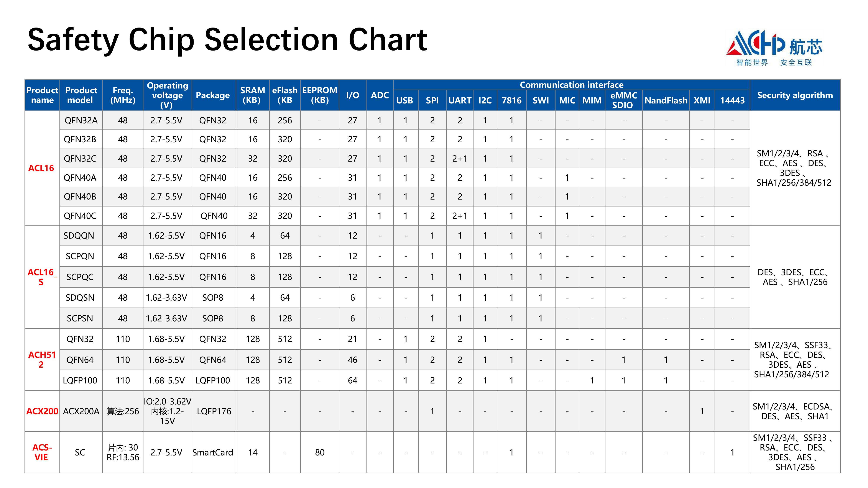Select the ACX200A product model cell

tap(81, 411)
